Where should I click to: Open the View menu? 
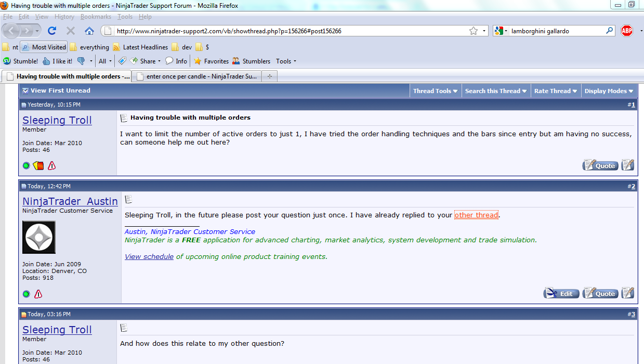(x=42, y=17)
